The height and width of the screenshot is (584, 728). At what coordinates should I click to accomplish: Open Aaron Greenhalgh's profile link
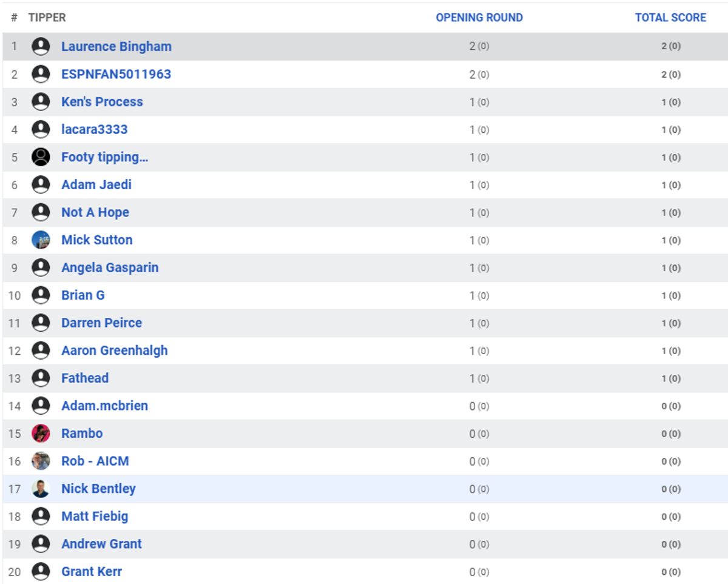click(115, 351)
